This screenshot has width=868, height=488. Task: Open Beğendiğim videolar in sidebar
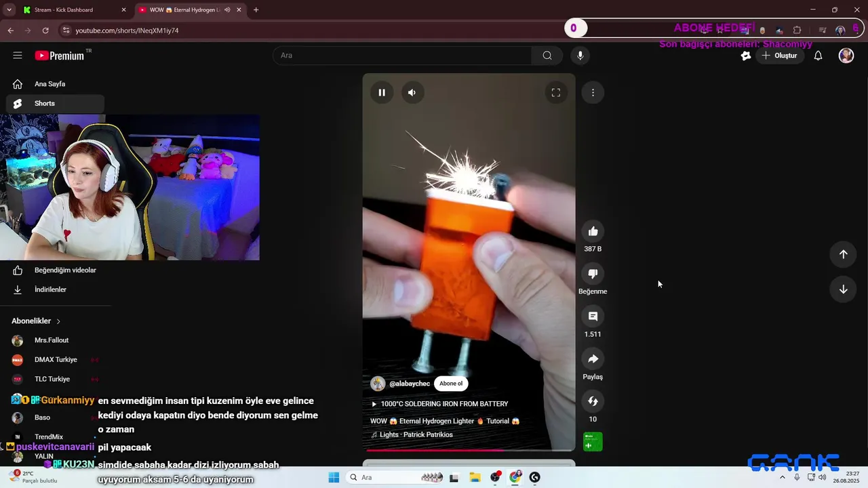point(55,270)
